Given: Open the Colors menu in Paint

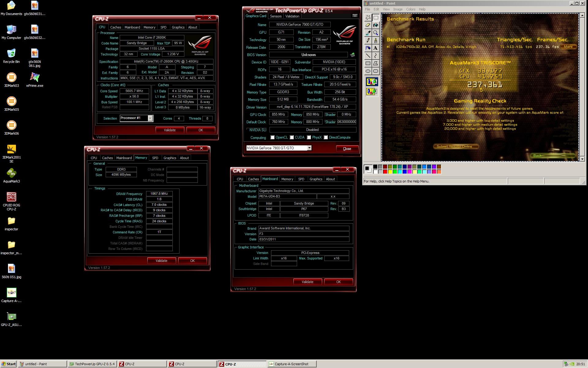Looking at the screenshot, I should (411, 9).
